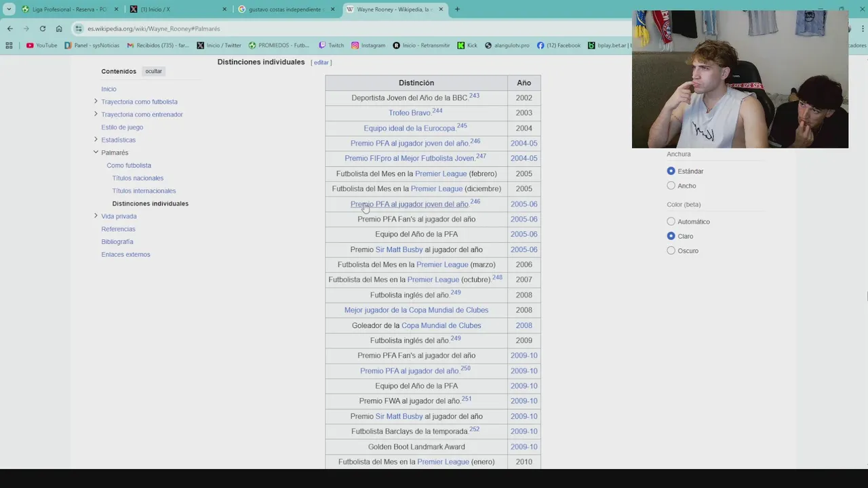Open the Twitch bookmark

(331, 45)
